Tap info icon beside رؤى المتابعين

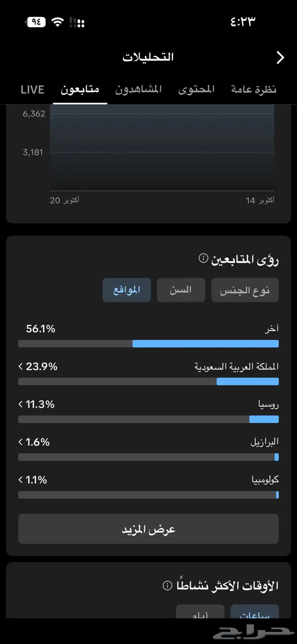point(203,258)
